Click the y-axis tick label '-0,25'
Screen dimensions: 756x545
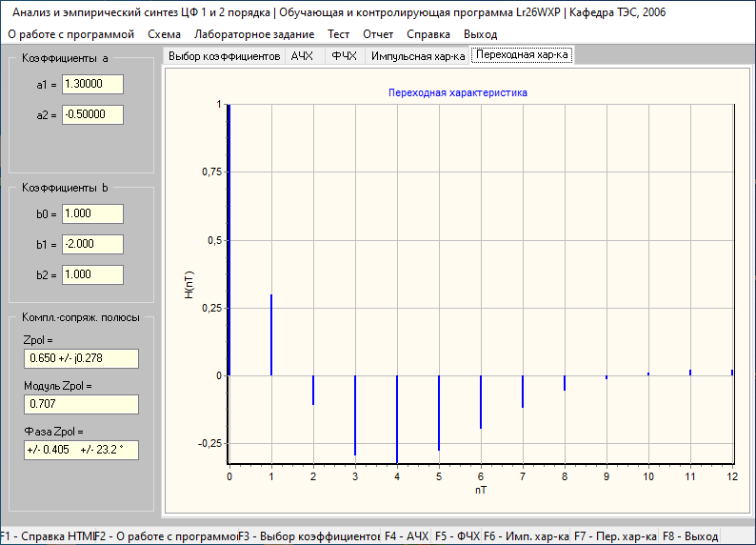pyautogui.click(x=209, y=444)
